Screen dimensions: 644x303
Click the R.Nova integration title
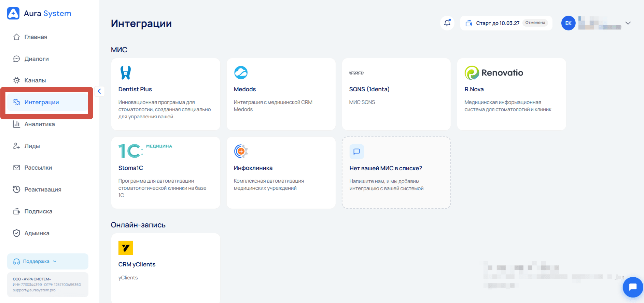(474, 89)
